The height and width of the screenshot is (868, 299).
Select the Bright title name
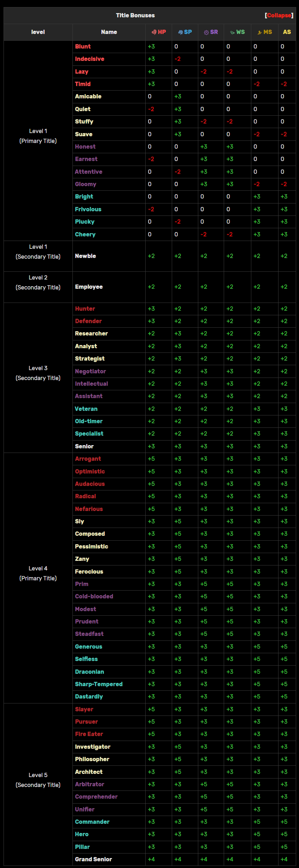(x=84, y=197)
